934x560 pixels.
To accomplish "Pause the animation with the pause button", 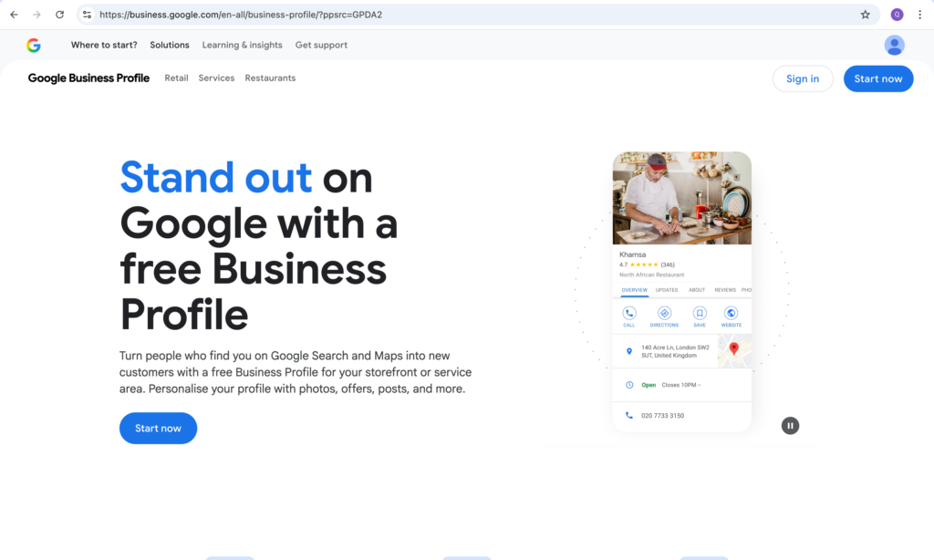I will tap(790, 425).
